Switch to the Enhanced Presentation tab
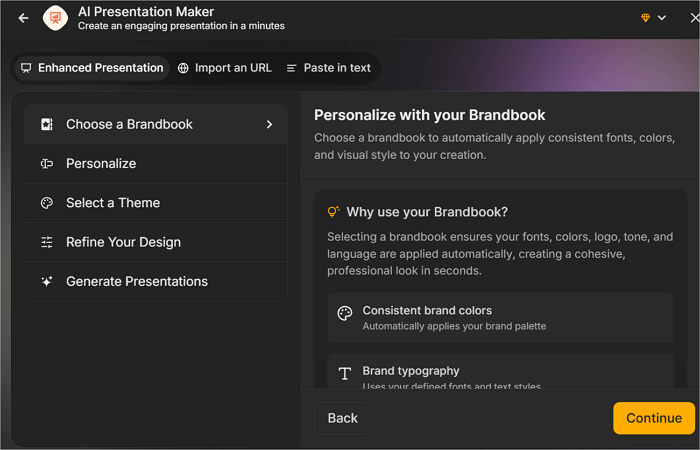The height and width of the screenshot is (450, 700). [x=91, y=68]
